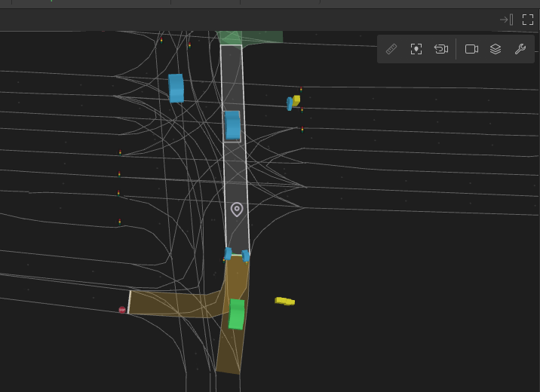Select the ruler measurement tool
This screenshot has height=392, width=540.
(391, 49)
